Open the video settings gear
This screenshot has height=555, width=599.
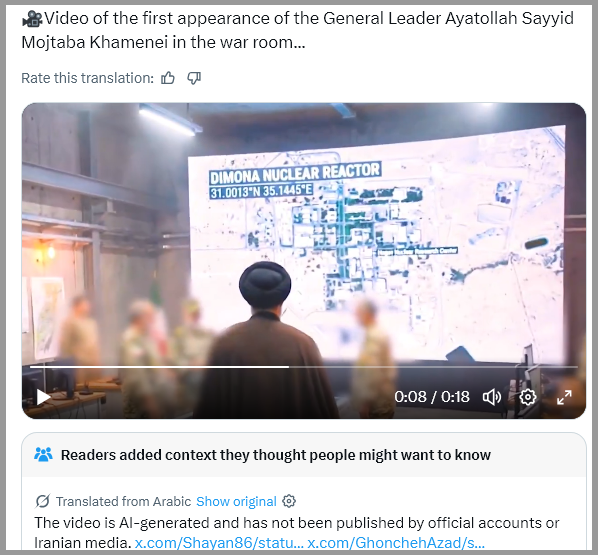click(x=528, y=397)
